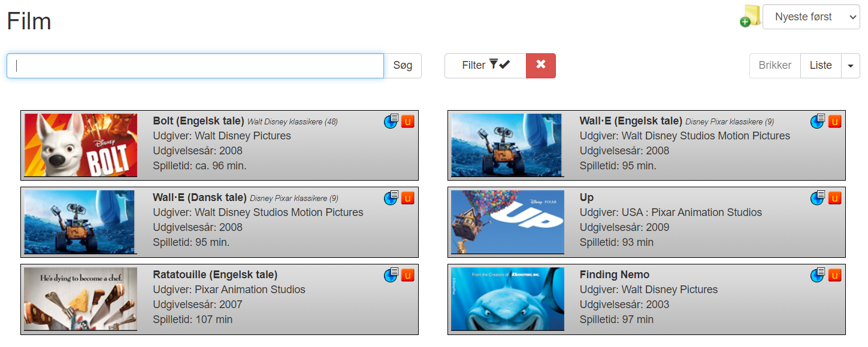
Task: Open the Ratatouille (Engelsk tale) title link
Action: tap(215, 275)
